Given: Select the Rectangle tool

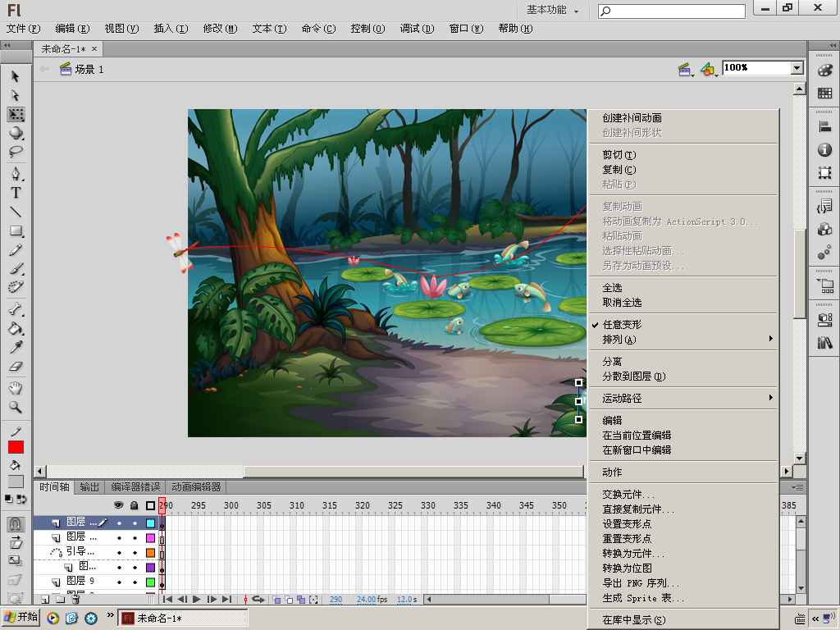Looking at the screenshot, I should [x=16, y=231].
